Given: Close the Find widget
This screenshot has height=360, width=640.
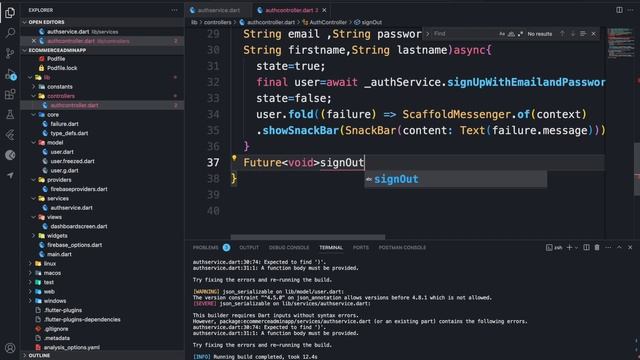Looking at the screenshot, I should click(593, 34).
